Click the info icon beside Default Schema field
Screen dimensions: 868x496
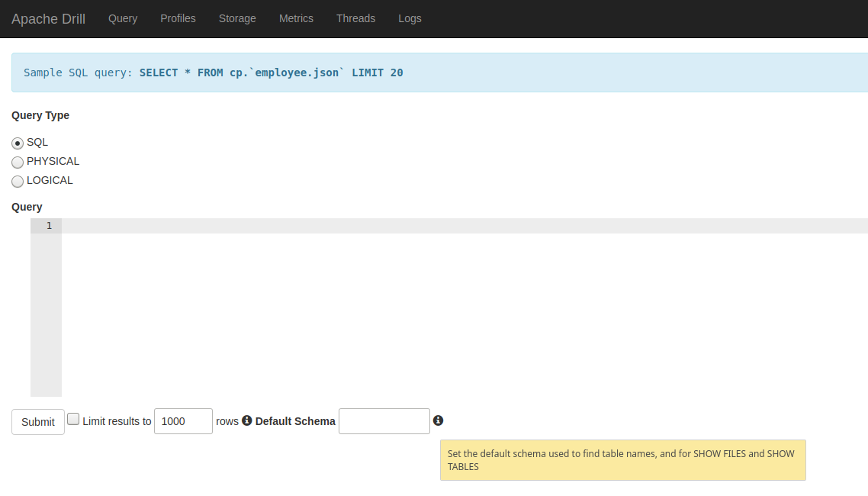pyautogui.click(x=438, y=420)
